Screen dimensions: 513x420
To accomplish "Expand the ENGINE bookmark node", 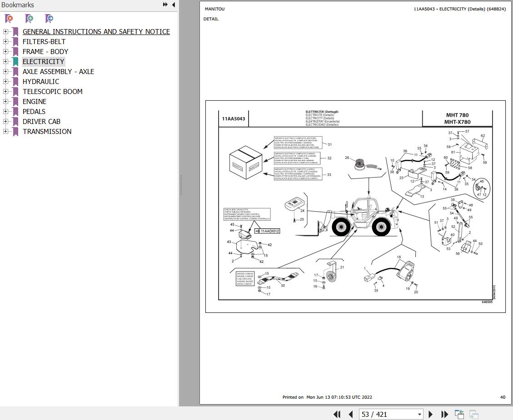I will [5, 101].
